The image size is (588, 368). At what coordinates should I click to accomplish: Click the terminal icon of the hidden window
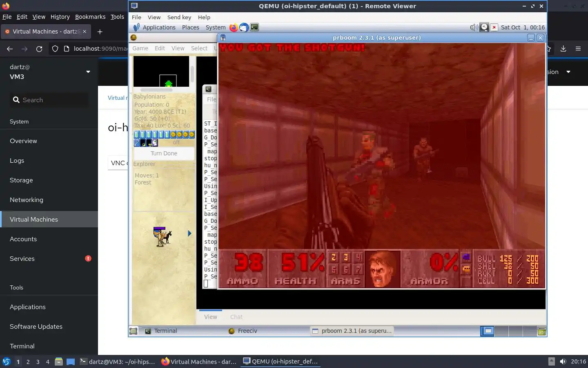tap(208, 89)
